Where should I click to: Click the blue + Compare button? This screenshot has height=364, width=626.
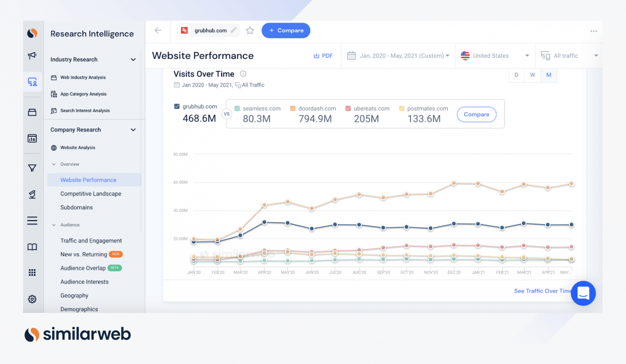click(286, 31)
